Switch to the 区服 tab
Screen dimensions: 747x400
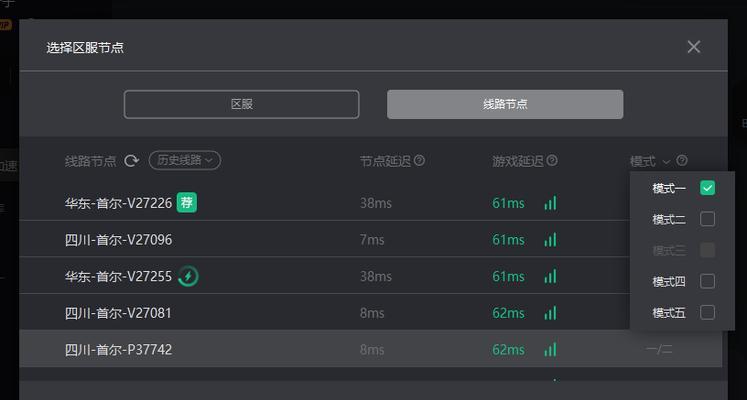coord(242,104)
